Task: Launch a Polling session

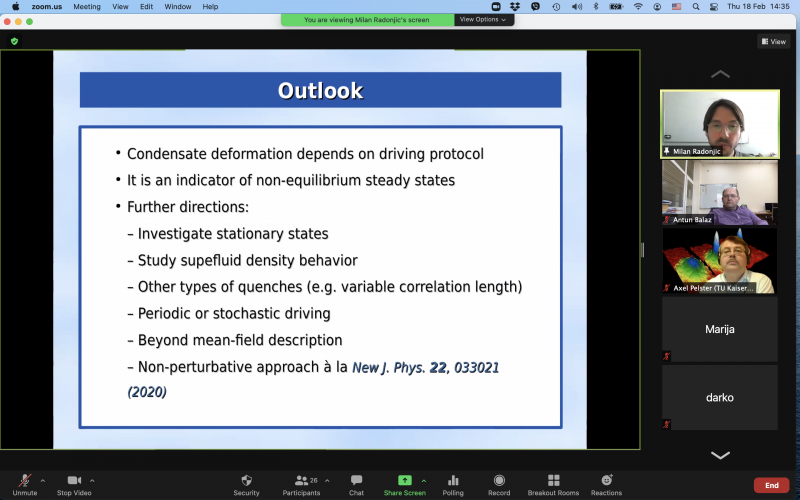Action: tap(453, 481)
